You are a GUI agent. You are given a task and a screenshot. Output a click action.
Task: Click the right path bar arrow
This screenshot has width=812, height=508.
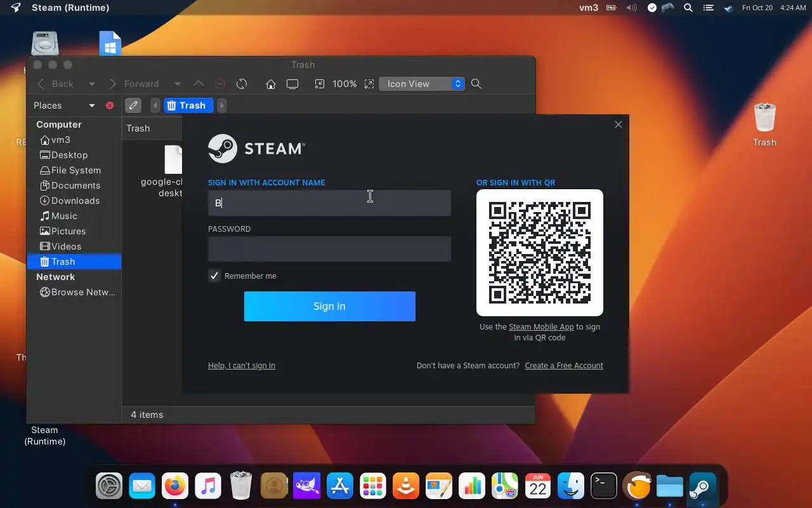[222, 105]
